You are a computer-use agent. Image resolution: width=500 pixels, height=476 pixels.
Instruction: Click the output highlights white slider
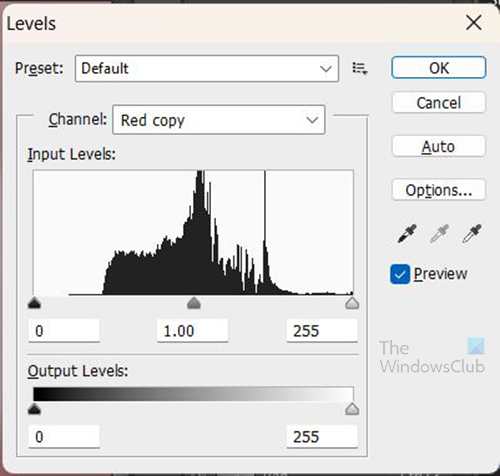coord(352,409)
